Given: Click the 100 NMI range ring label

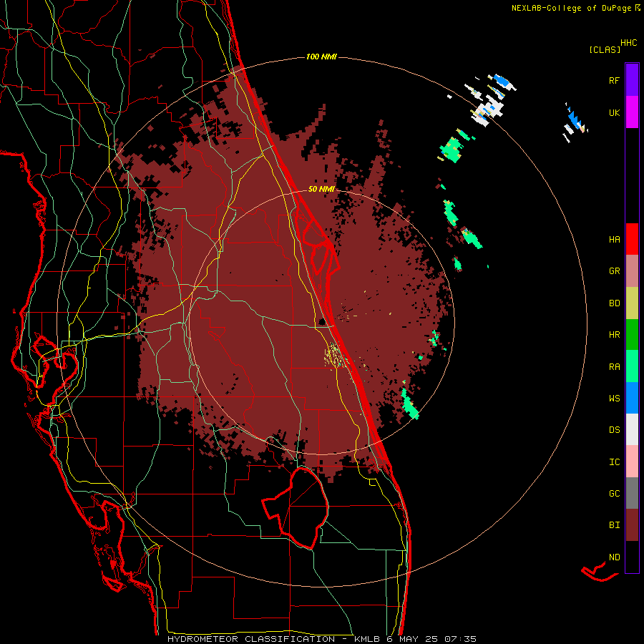Looking at the screenshot, I should pyautogui.click(x=321, y=57).
